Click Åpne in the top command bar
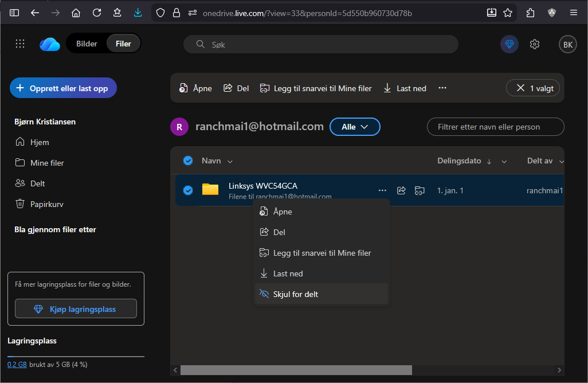The height and width of the screenshot is (383, 588). click(195, 88)
